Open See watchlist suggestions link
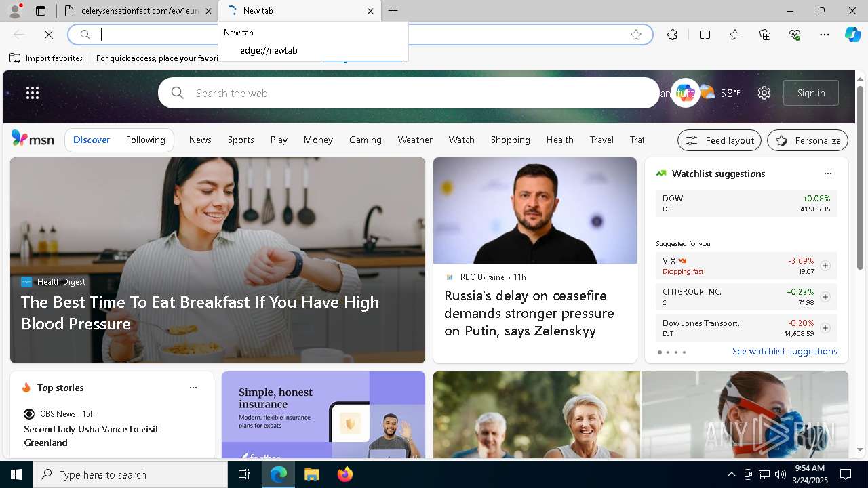868x488 pixels. click(785, 351)
